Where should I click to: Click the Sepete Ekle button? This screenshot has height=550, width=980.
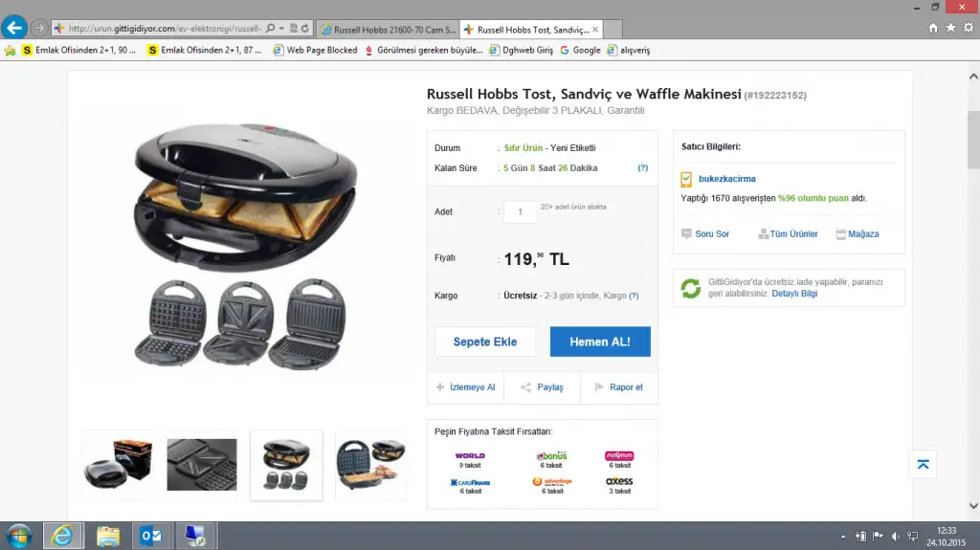click(485, 341)
